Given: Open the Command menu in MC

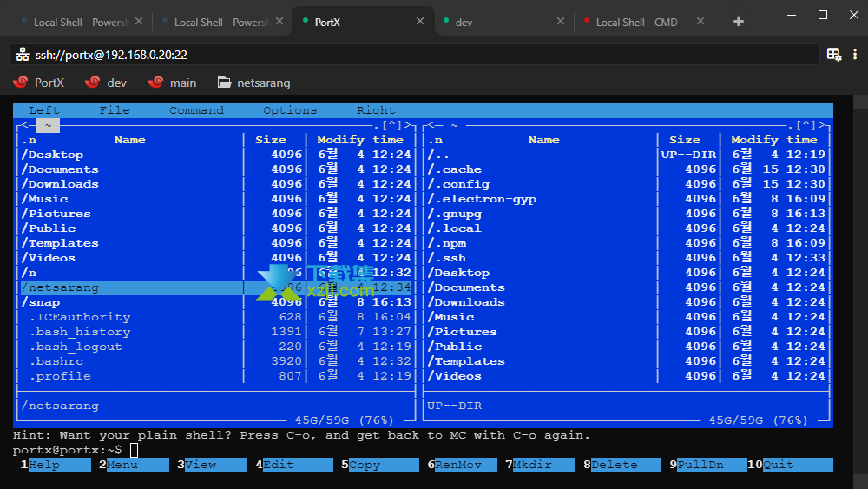Looking at the screenshot, I should pyautogui.click(x=196, y=110).
